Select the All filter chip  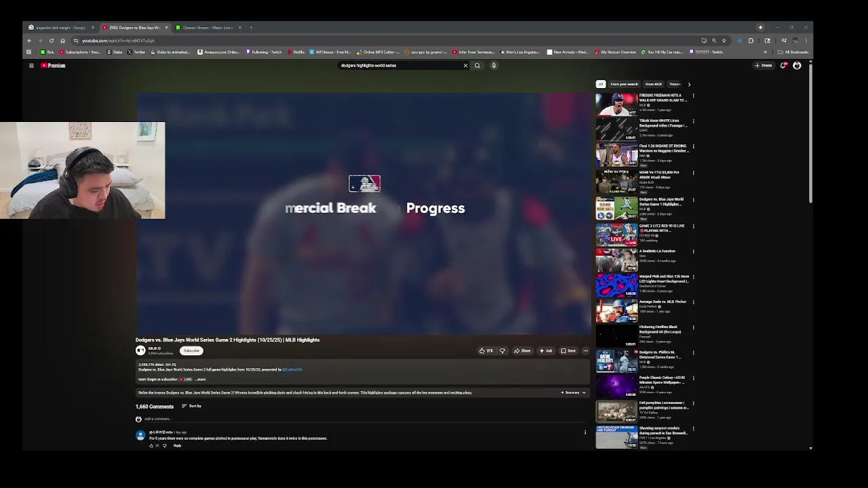click(600, 84)
